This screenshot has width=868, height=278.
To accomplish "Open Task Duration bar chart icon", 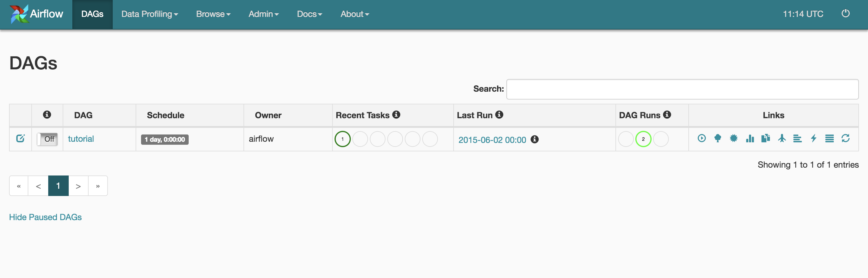I will pos(750,138).
